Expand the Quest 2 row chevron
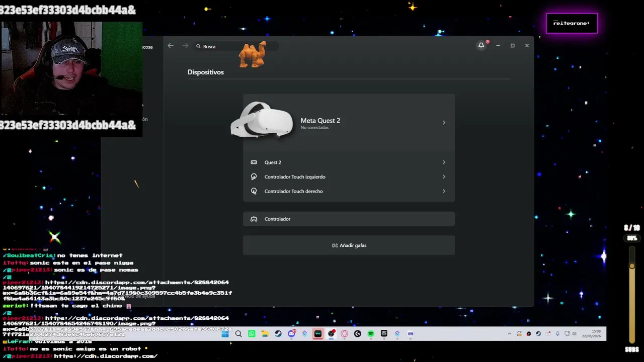Screen dimensions: 644x362 [444, 162]
